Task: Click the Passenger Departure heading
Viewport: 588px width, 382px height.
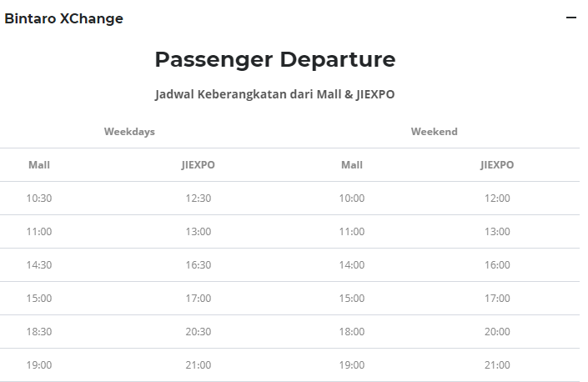Action: pos(275,60)
